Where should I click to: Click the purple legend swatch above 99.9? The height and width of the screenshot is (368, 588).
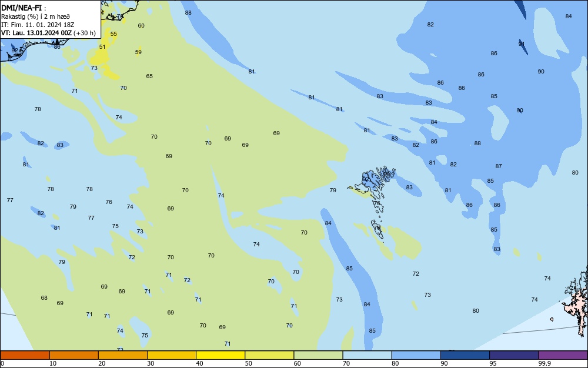pyautogui.click(x=563, y=355)
